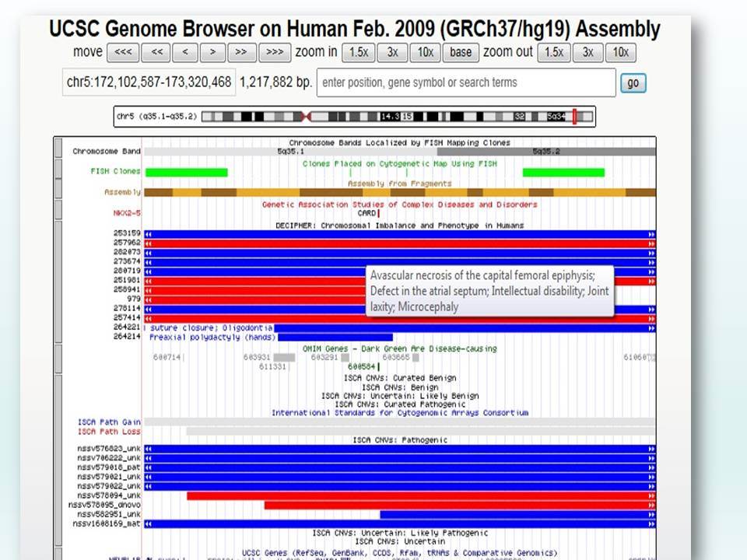The width and height of the screenshot is (747, 560).
Task: Open the ISCA Path Loss label
Action: coord(109,432)
